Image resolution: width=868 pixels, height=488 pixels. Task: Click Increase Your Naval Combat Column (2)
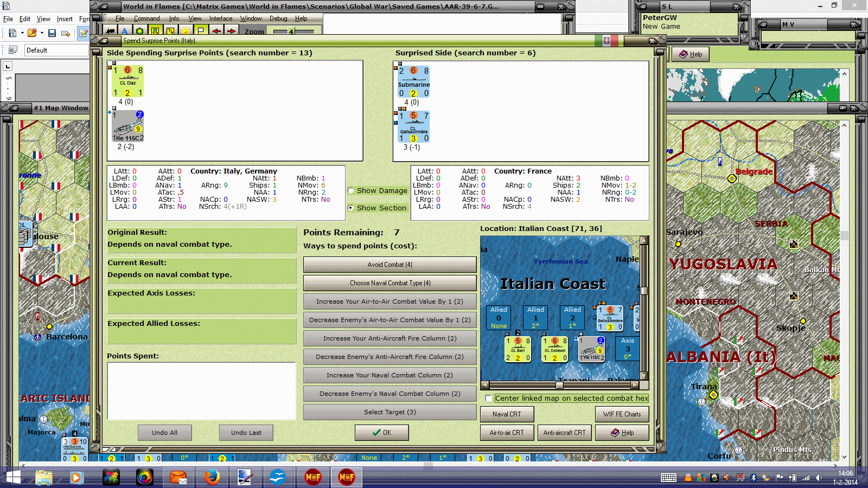(390, 375)
